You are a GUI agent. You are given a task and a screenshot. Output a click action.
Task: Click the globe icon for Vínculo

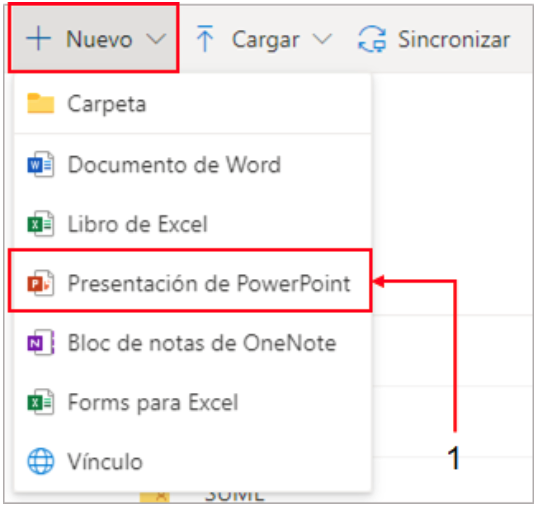(41, 461)
